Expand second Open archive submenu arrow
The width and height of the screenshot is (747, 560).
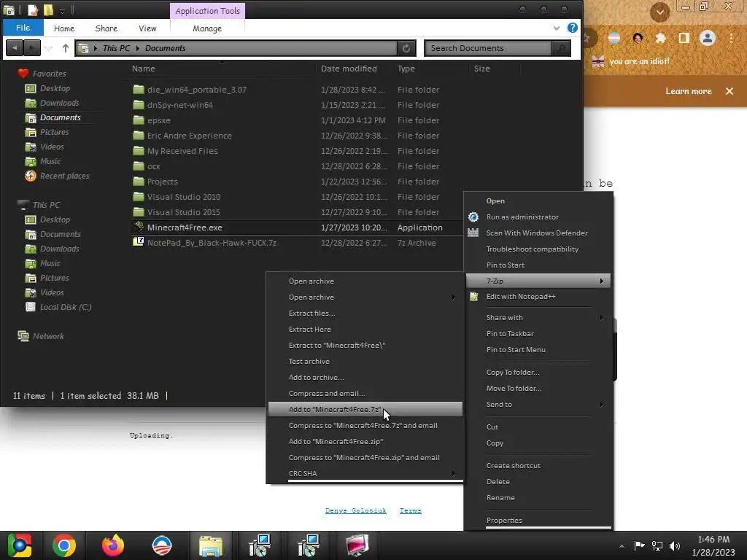coord(454,297)
